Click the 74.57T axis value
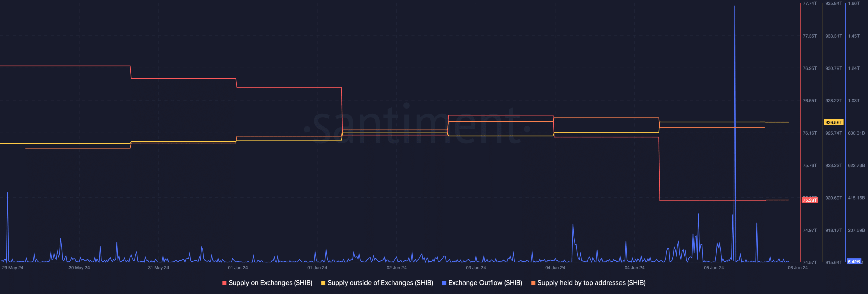Screen dimensions: 868x294 (x=810, y=262)
